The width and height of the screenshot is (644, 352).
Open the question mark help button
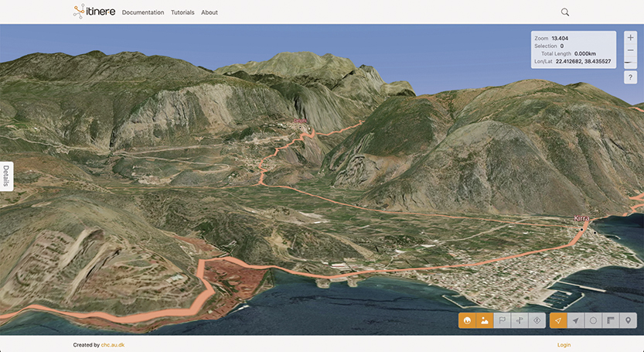tap(630, 77)
